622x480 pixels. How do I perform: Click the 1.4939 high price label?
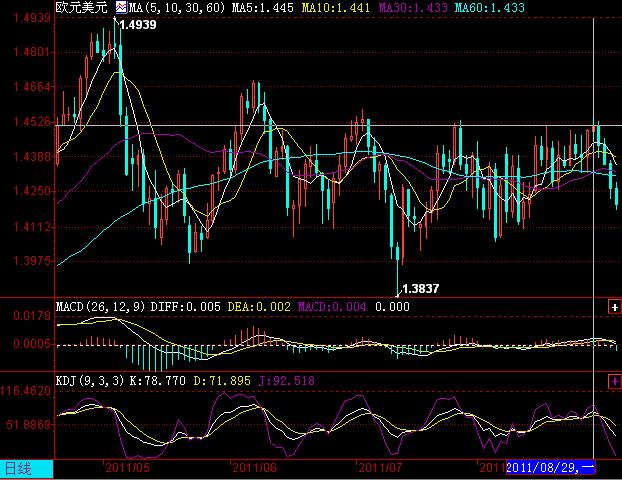click(x=138, y=25)
